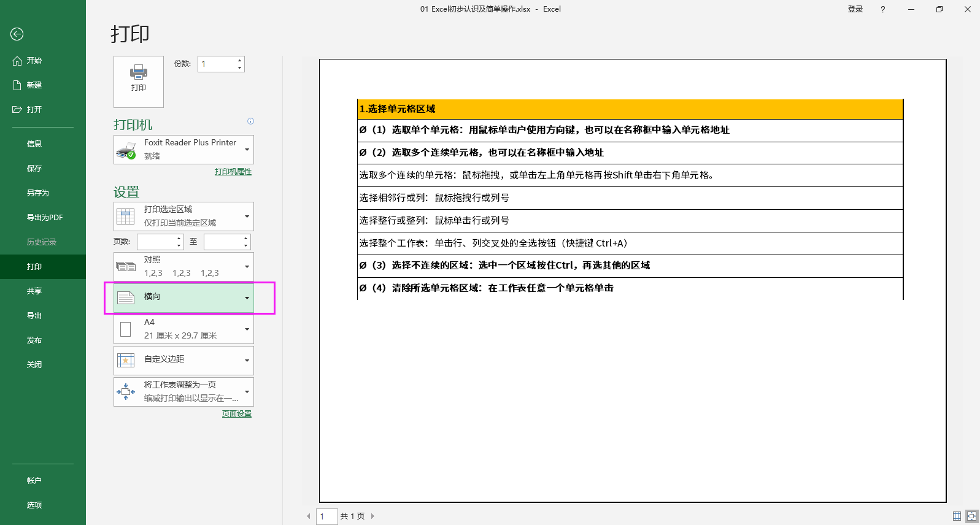Click the print preview page
The width and height of the screenshot is (980, 525).
633,281
